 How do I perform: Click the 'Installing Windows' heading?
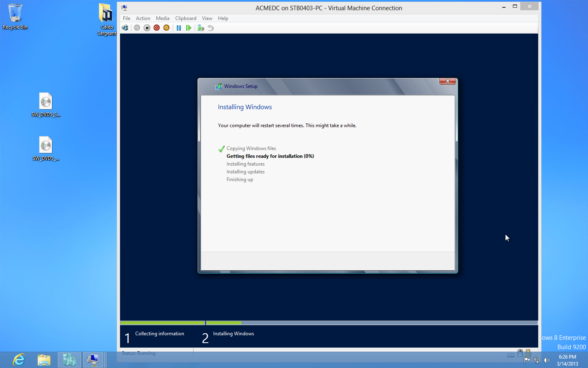245,107
